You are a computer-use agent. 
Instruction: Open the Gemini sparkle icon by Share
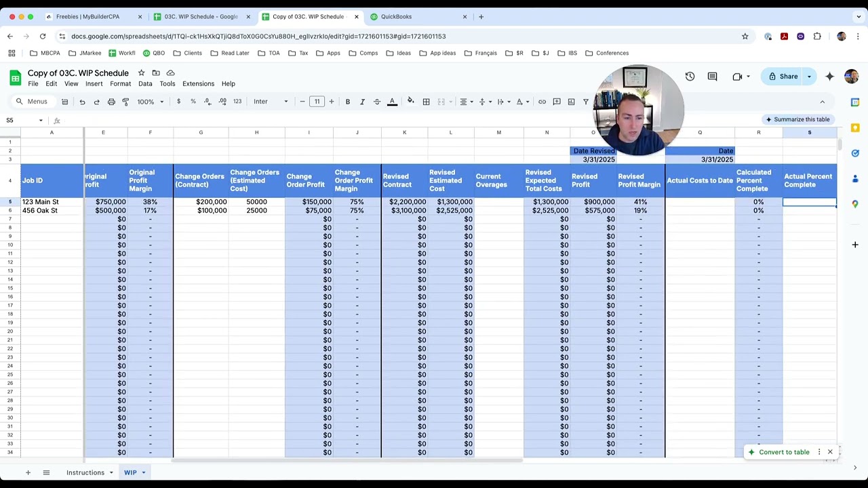pyautogui.click(x=830, y=77)
